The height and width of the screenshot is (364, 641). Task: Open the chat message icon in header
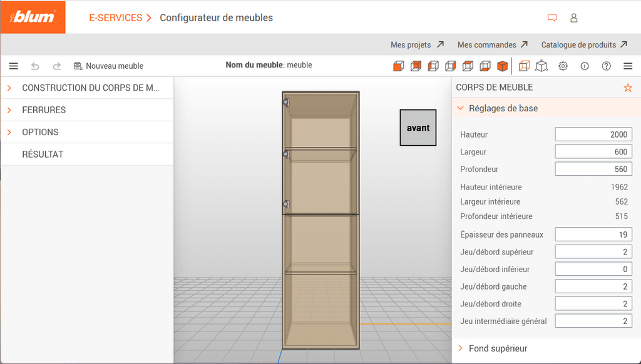[552, 18]
